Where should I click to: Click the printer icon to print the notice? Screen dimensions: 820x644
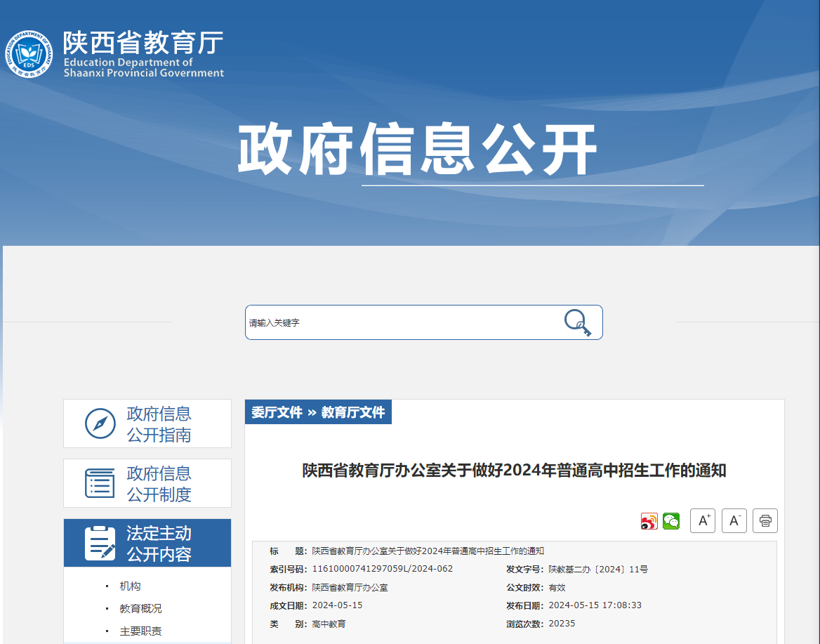pos(765,520)
